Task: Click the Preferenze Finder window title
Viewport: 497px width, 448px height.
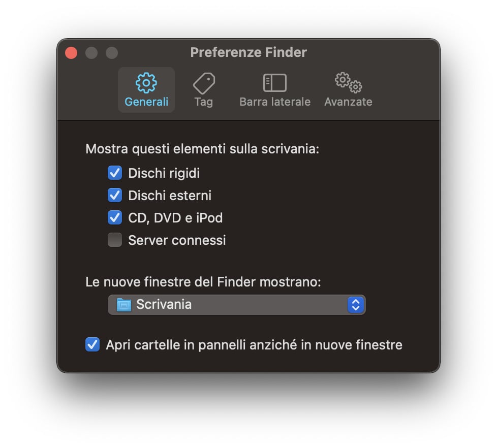Action: (248, 52)
